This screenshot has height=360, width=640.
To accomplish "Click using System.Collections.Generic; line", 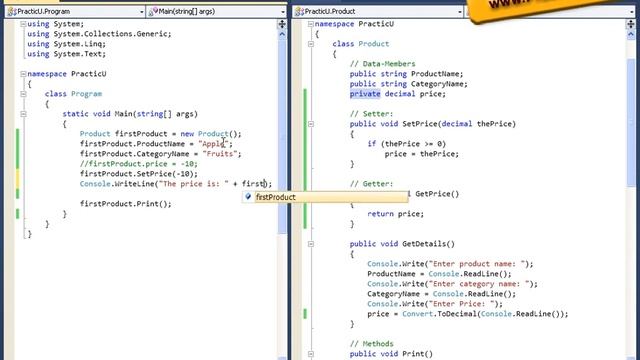I will click(99, 34).
